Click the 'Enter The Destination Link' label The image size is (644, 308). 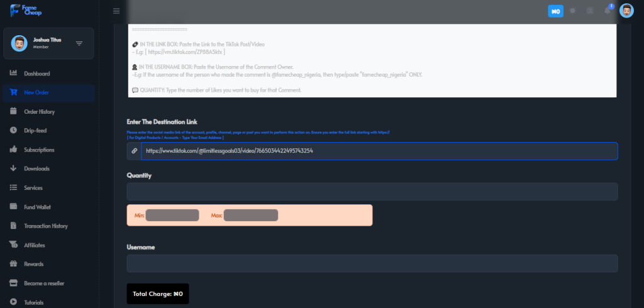[162, 122]
